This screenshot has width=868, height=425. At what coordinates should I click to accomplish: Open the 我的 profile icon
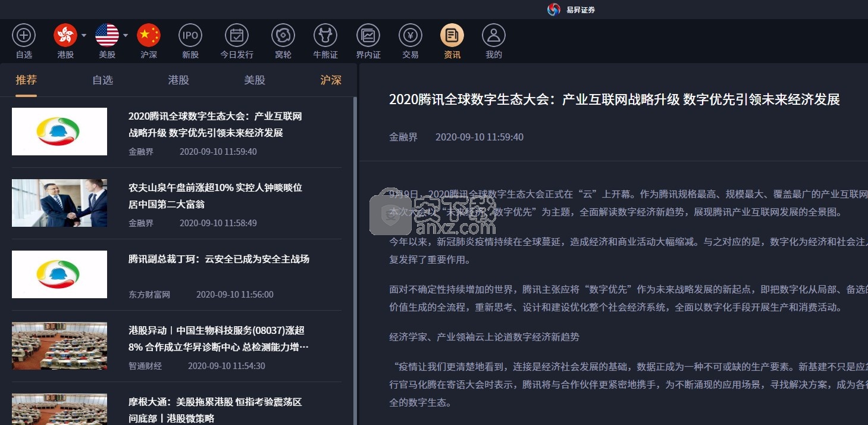click(494, 36)
